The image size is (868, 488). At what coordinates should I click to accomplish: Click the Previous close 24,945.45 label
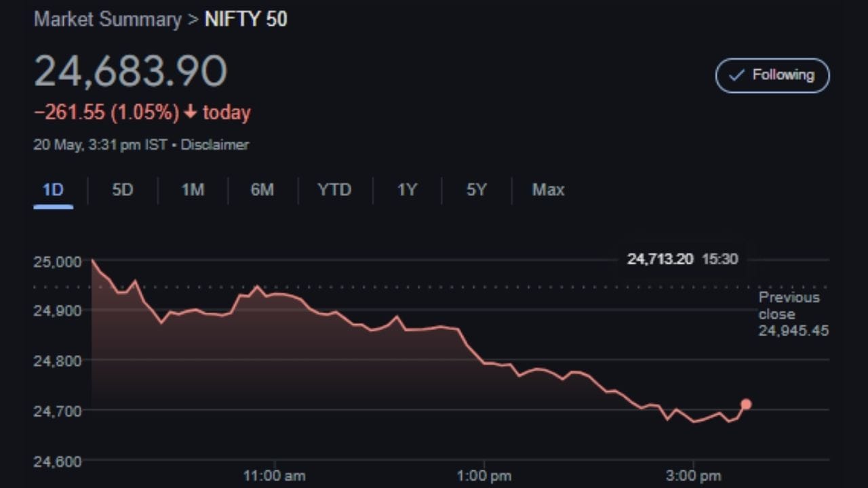click(x=793, y=314)
